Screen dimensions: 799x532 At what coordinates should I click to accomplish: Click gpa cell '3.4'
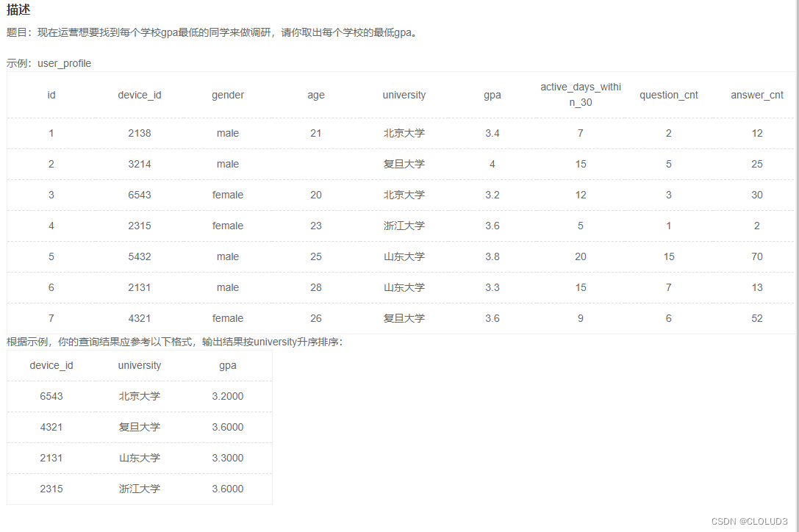492,133
